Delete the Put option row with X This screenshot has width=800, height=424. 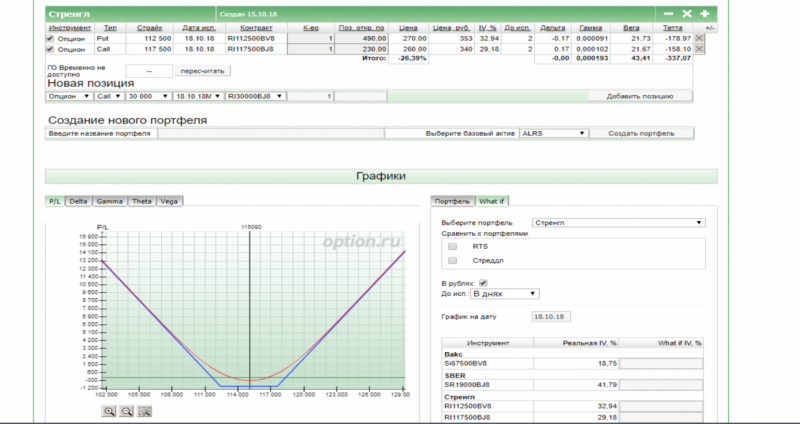coord(699,37)
